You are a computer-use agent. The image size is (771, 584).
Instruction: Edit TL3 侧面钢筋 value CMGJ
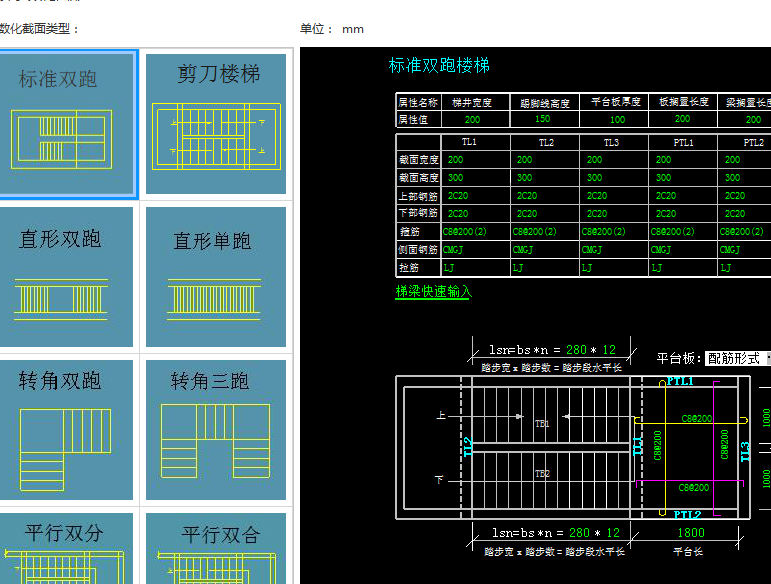592,250
